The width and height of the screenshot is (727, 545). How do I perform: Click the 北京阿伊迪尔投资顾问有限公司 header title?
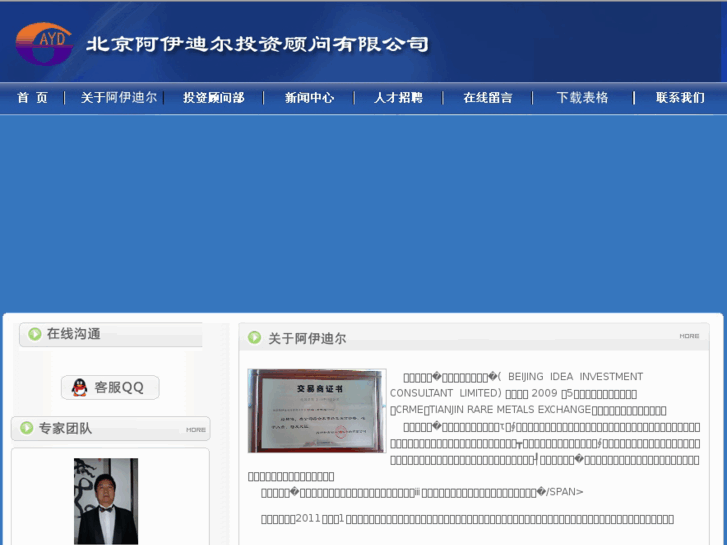point(258,45)
